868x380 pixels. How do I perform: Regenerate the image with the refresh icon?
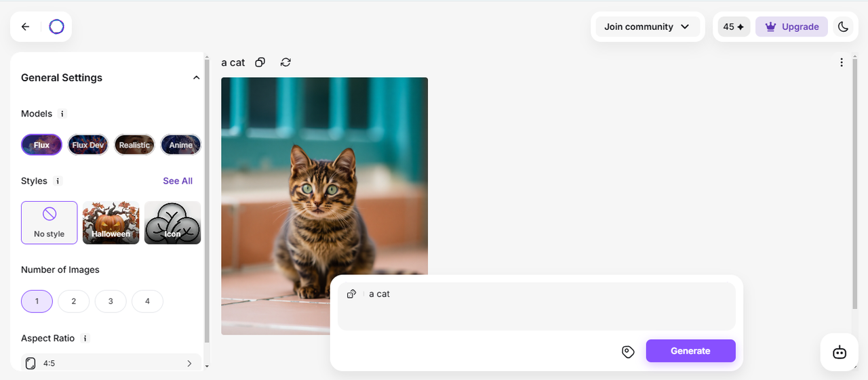point(285,62)
